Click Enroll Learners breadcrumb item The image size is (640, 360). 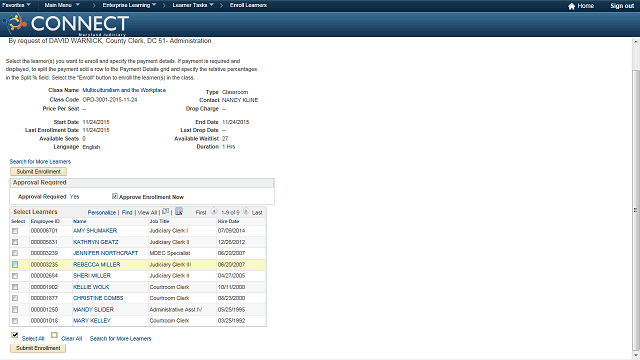click(x=248, y=5)
